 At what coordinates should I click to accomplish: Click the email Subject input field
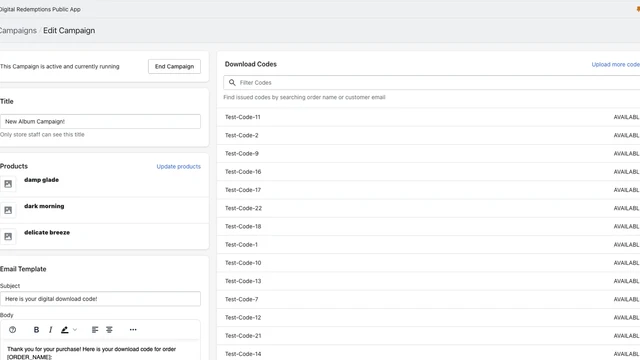click(100, 299)
